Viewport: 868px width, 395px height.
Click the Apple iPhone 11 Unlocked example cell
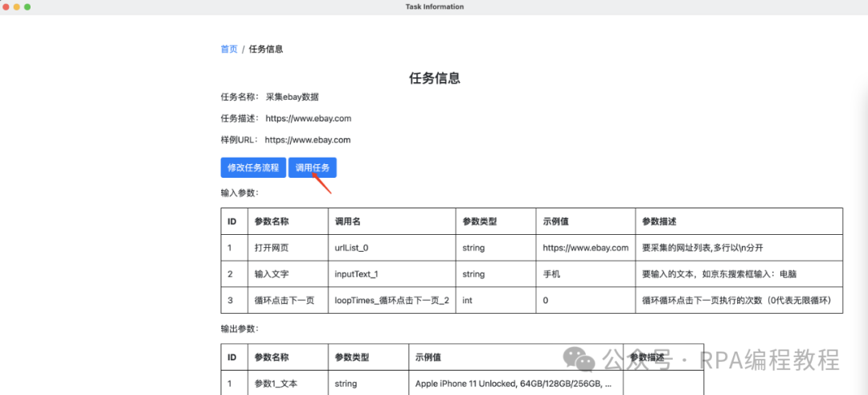tap(516, 384)
